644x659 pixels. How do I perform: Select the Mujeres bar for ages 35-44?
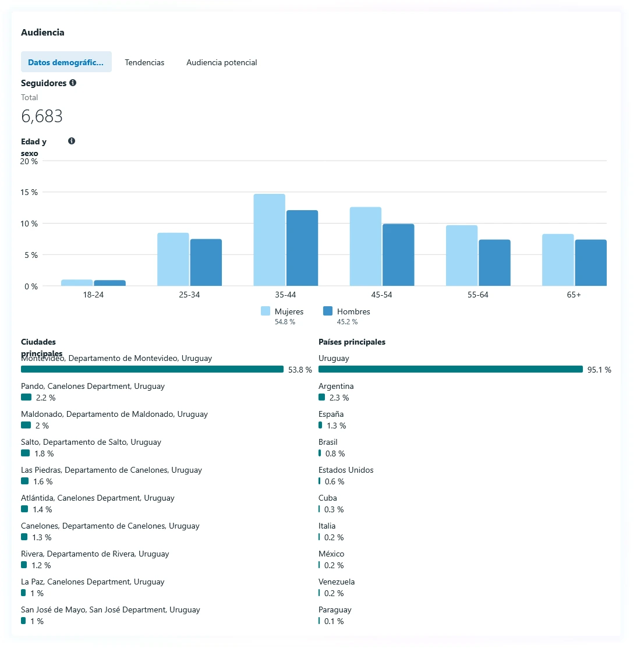coord(269,240)
